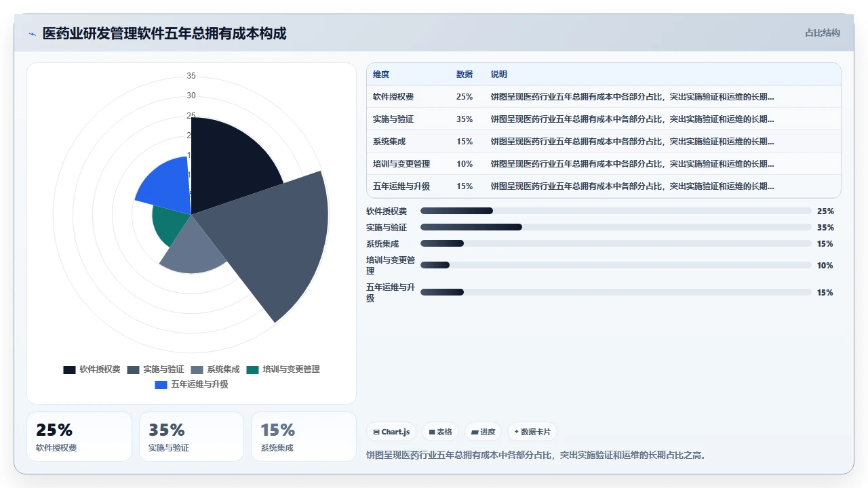This screenshot has width=868, height=488.
Task: Select the 五年运维与升级 table row cell
Action: [x=401, y=186]
